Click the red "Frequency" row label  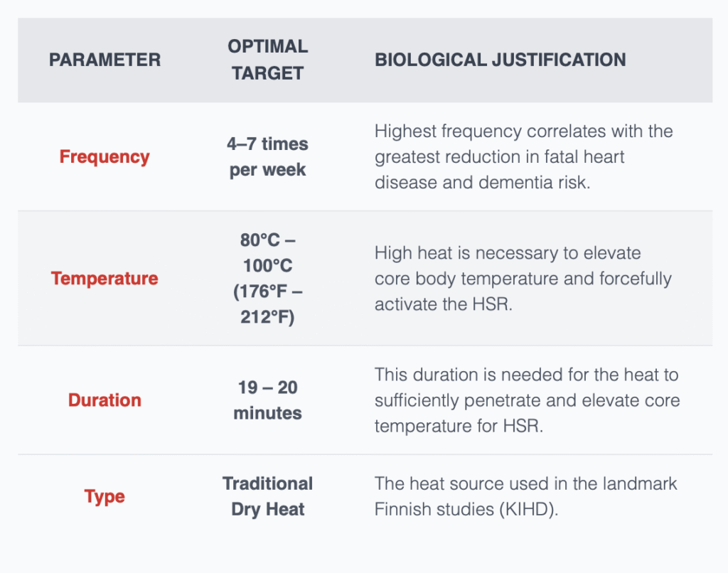coord(105,156)
